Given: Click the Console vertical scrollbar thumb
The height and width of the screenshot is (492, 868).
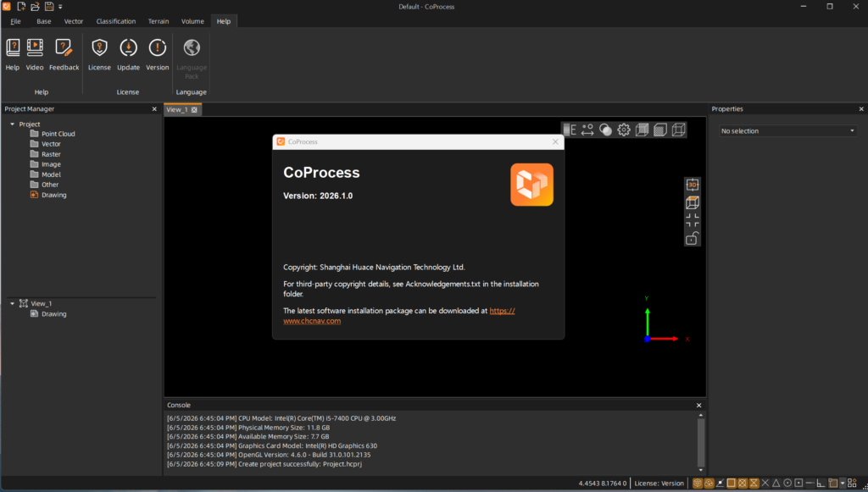Looking at the screenshot, I should click(701, 442).
